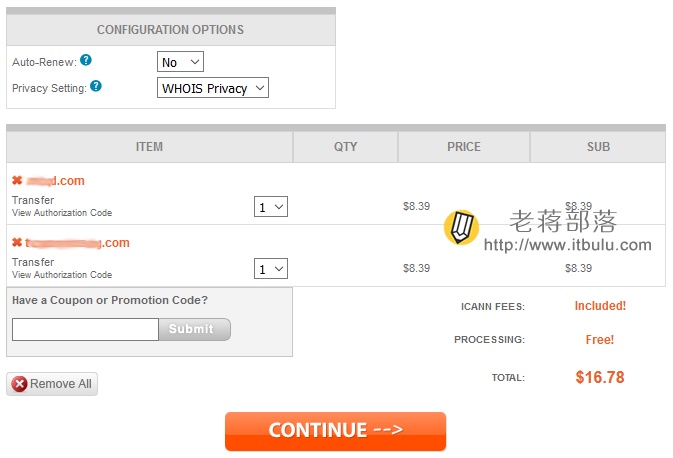Click the itbulu.com watermark URL
Screen dimensions: 673x458
568,245
